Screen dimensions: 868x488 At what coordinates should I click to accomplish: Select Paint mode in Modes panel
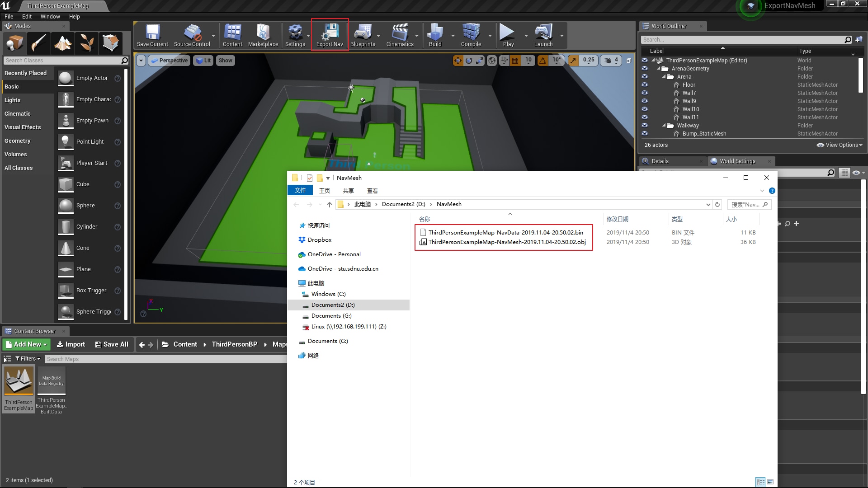(x=38, y=43)
